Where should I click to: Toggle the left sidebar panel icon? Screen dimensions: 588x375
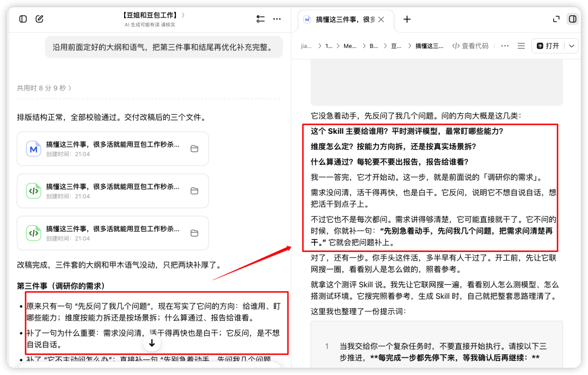point(23,19)
